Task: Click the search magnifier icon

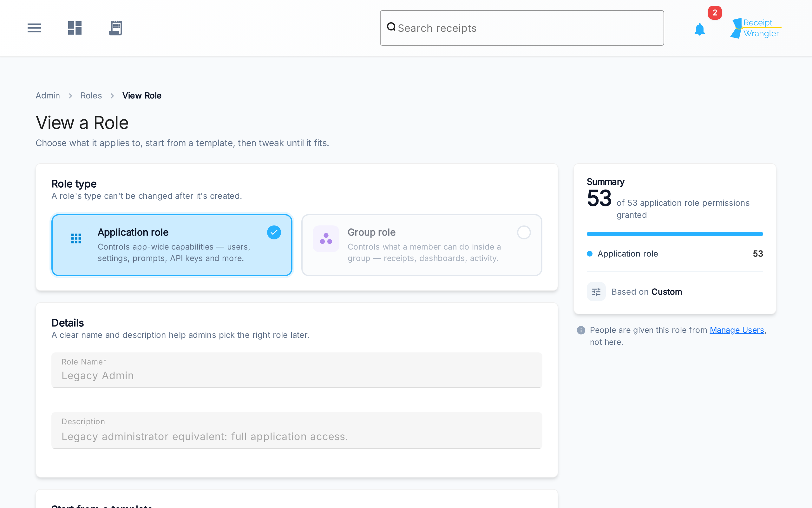Action: tap(391, 27)
